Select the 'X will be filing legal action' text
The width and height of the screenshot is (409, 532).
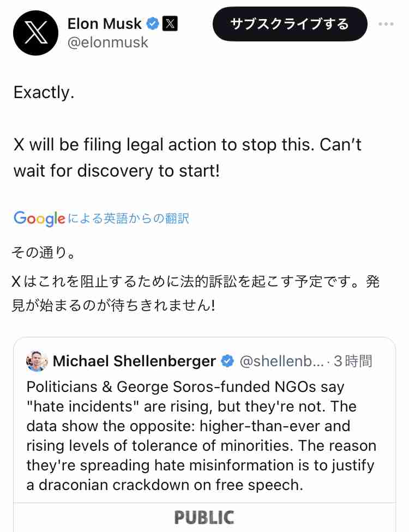pyautogui.click(x=188, y=158)
